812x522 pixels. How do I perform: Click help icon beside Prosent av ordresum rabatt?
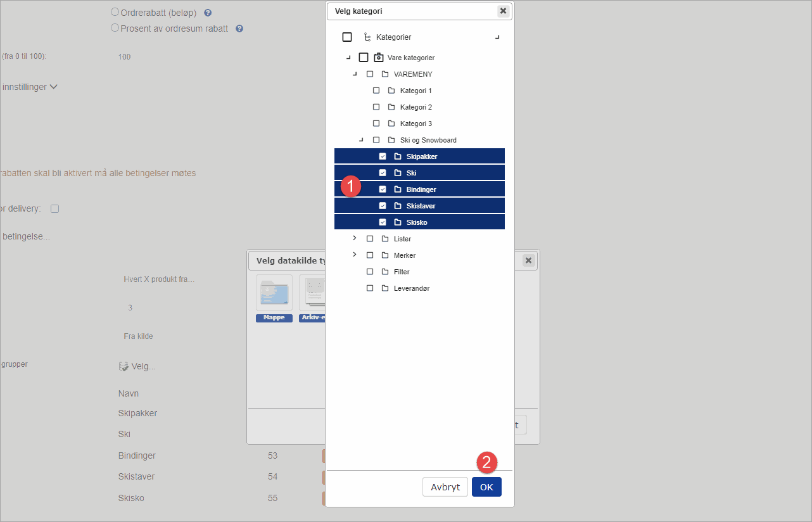(x=239, y=29)
